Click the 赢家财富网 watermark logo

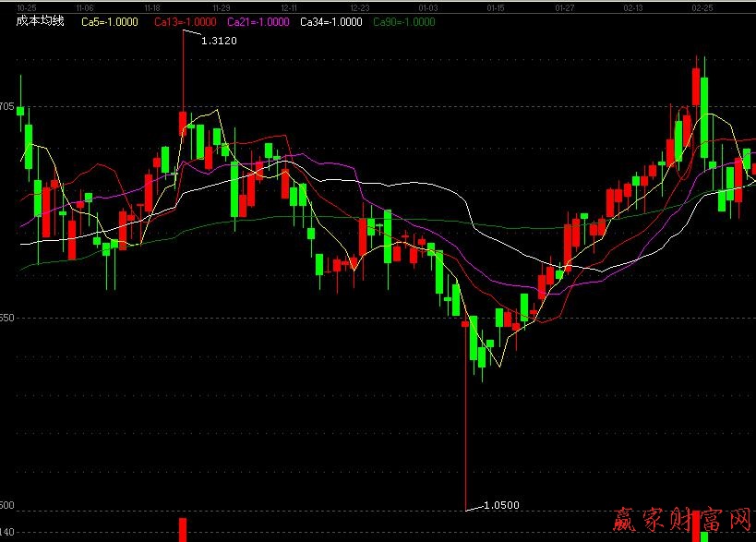(x=684, y=522)
